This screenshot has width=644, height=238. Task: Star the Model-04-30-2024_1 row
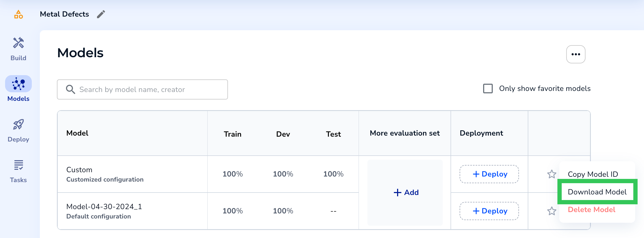[x=552, y=211]
